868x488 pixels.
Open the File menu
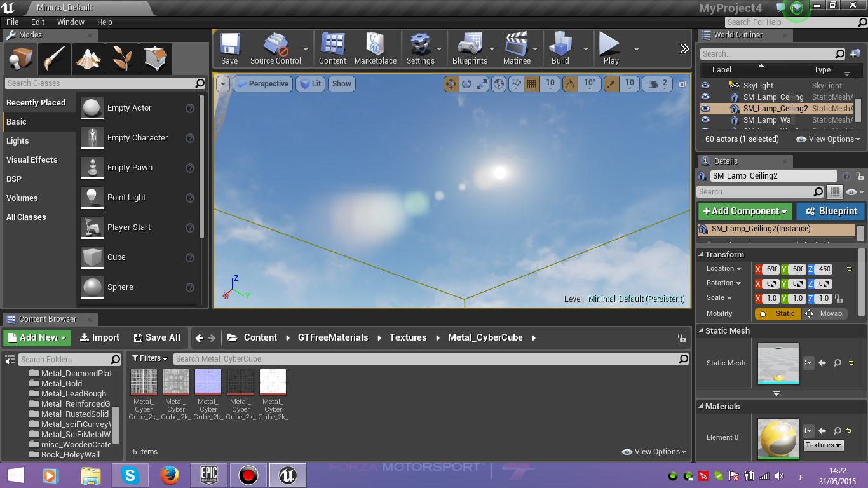click(12, 22)
